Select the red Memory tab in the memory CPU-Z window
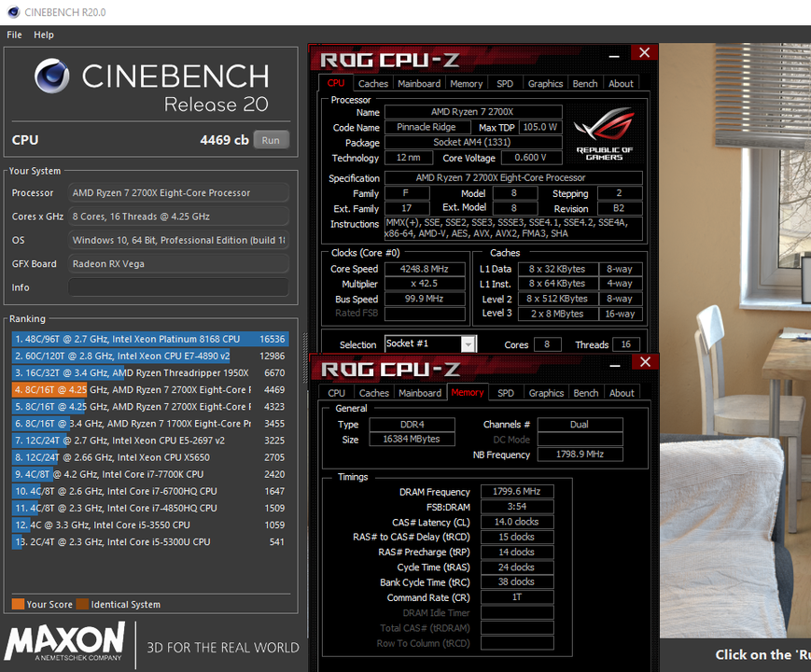The width and height of the screenshot is (811, 672). [x=467, y=392]
